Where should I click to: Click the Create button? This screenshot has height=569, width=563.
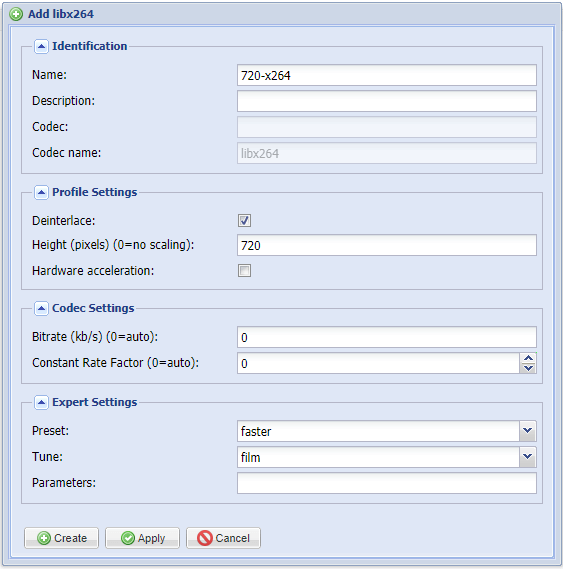point(61,538)
